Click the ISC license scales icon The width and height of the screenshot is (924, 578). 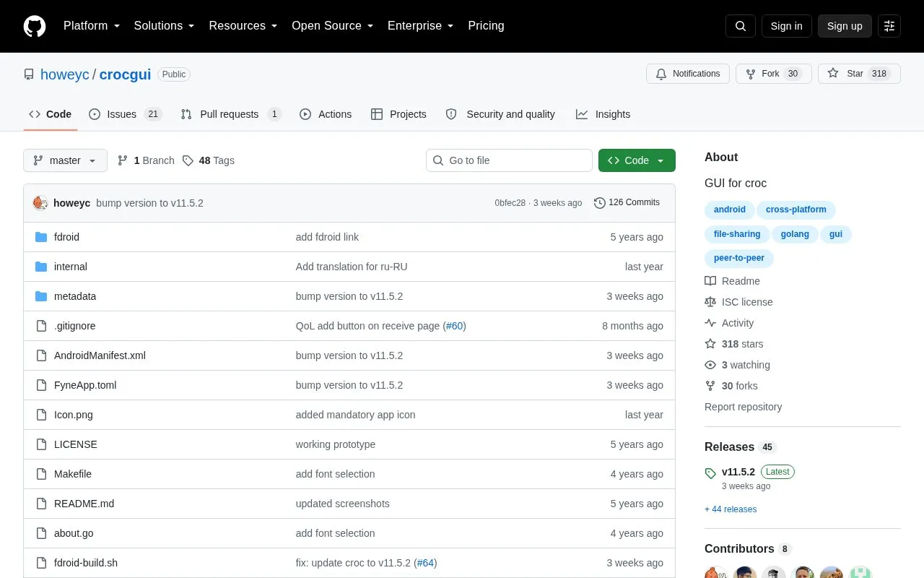pyautogui.click(x=710, y=302)
